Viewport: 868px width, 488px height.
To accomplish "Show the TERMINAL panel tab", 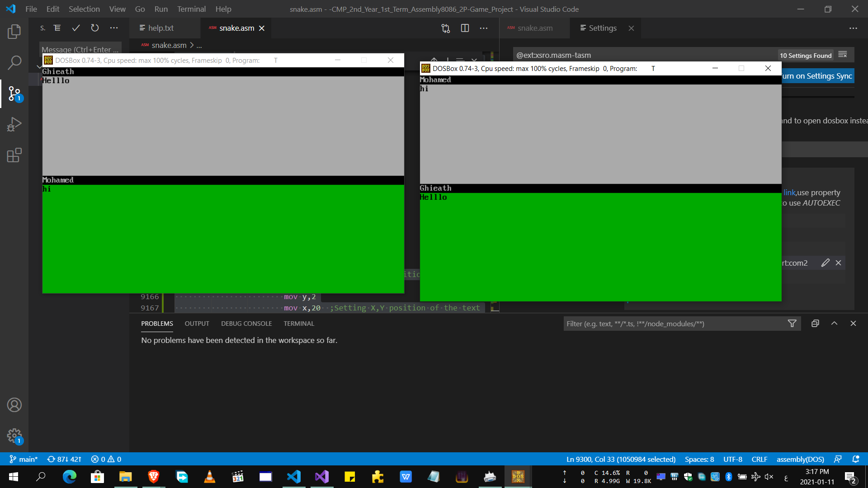I will pos(299,324).
